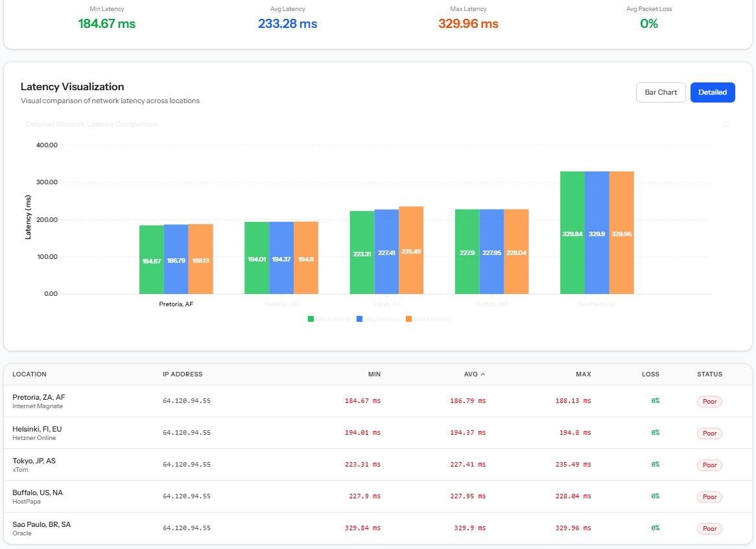Click the AVG column sort arrow

click(x=482, y=374)
